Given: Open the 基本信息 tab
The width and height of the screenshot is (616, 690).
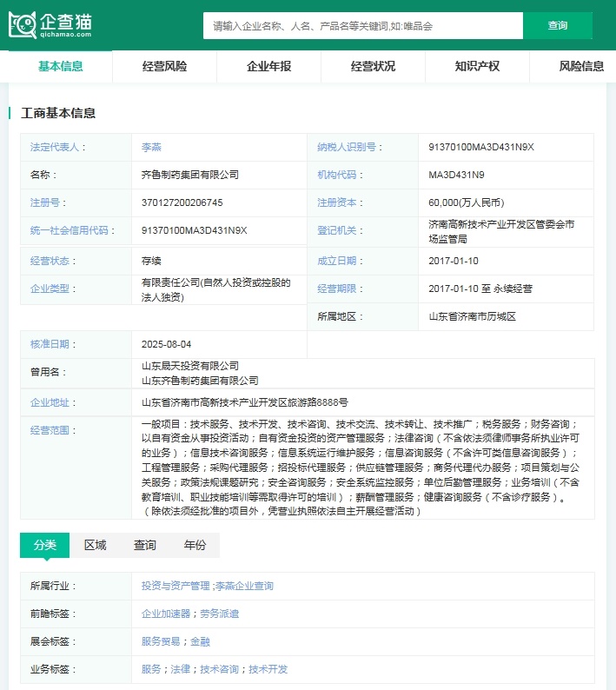Looking at the screenshot, I should pyautogui.click(x=61, y=66).
